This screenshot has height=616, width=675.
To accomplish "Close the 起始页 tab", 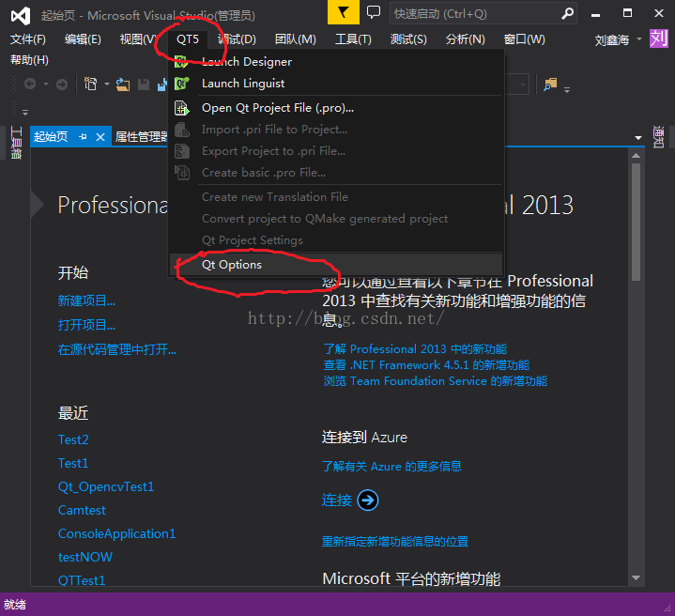I will click(x=100, y=137).
